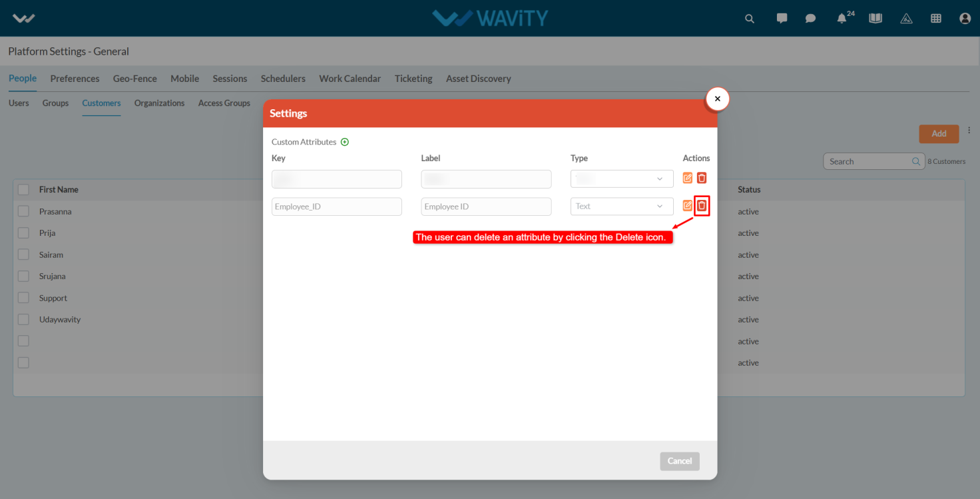Open the three-dot menu beside Add
This screenshot has width=980, height=499.
[969, 131]
